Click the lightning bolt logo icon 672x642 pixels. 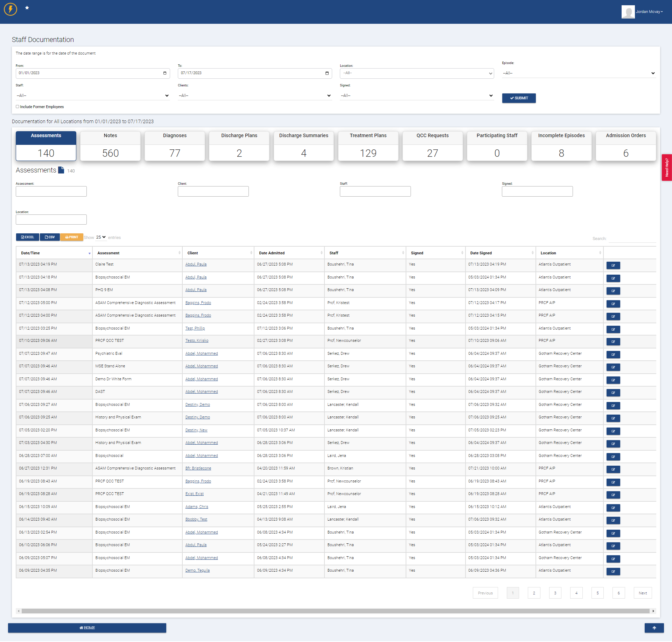pyautogui.click(x=10, y=9)
